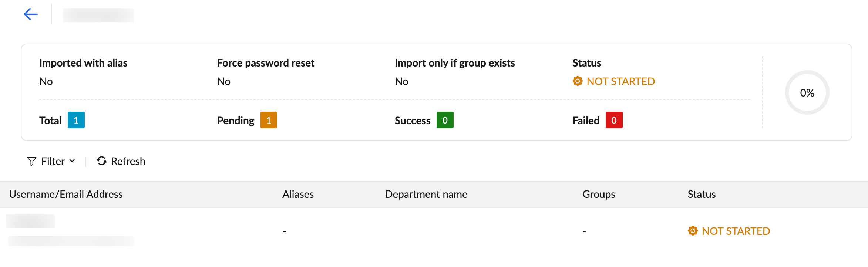Click the blurred username in the table row
Viewport: 868px width, 267px height.
click(x=30, y=221)
